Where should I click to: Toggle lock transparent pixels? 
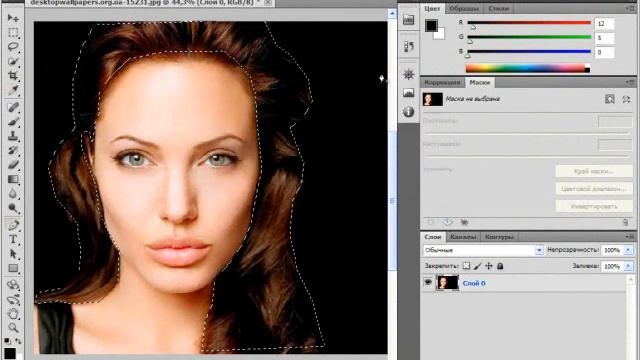(x=466, y=266)
